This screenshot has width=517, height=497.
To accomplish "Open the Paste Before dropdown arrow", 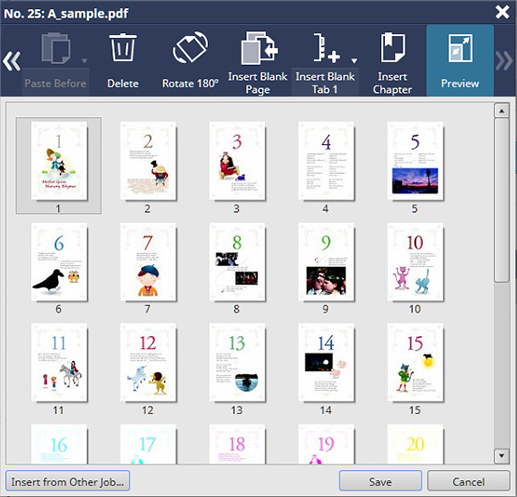I will [84, 61].
